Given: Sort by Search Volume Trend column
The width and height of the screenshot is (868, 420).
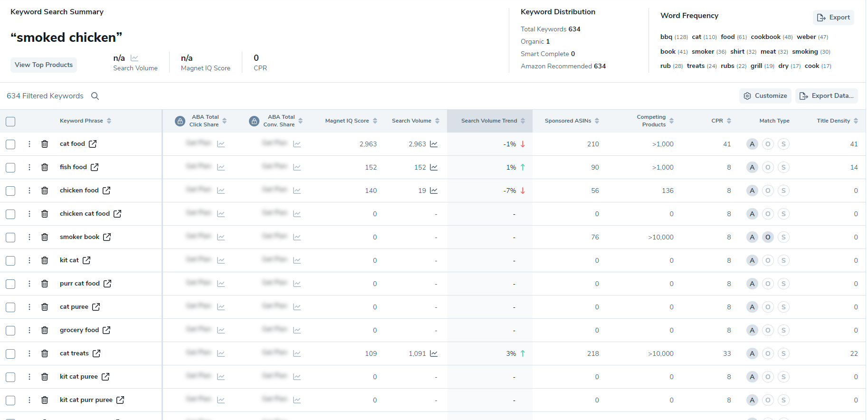Looking at the screenshot, I should click(x=523, y=121).
